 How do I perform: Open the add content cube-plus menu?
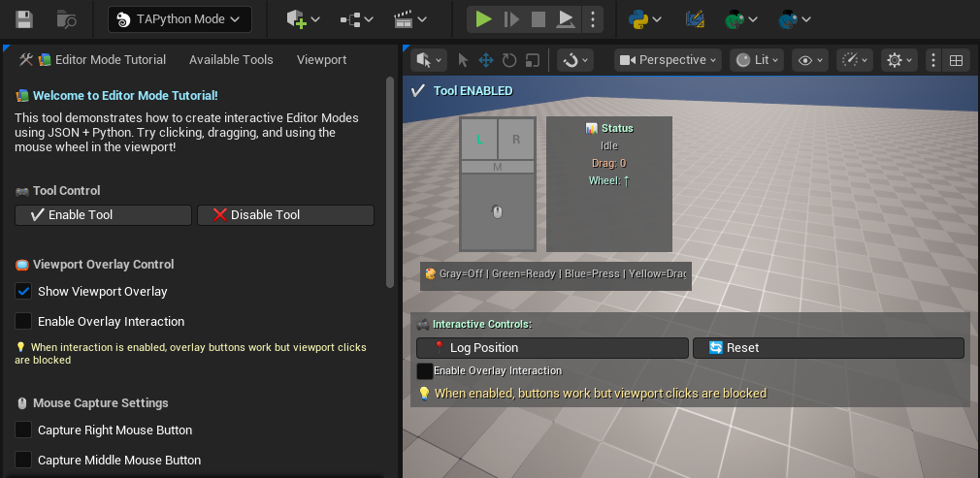[x=303, y=19]
